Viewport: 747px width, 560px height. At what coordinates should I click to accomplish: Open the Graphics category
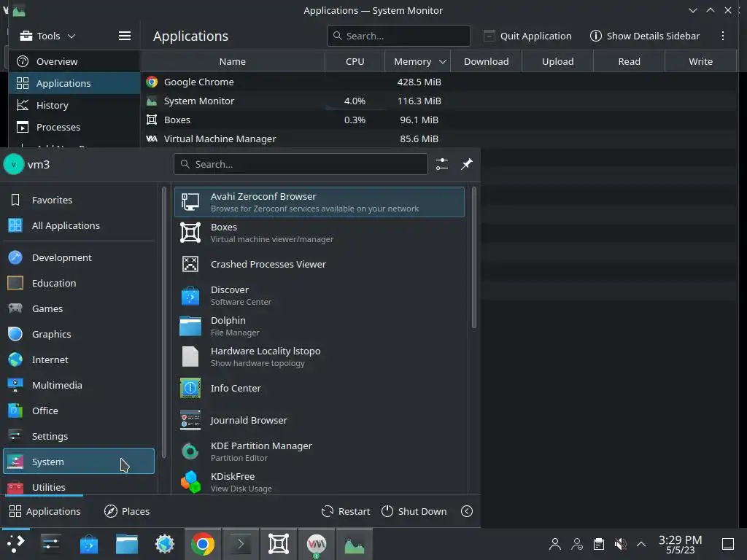(79, 334)
